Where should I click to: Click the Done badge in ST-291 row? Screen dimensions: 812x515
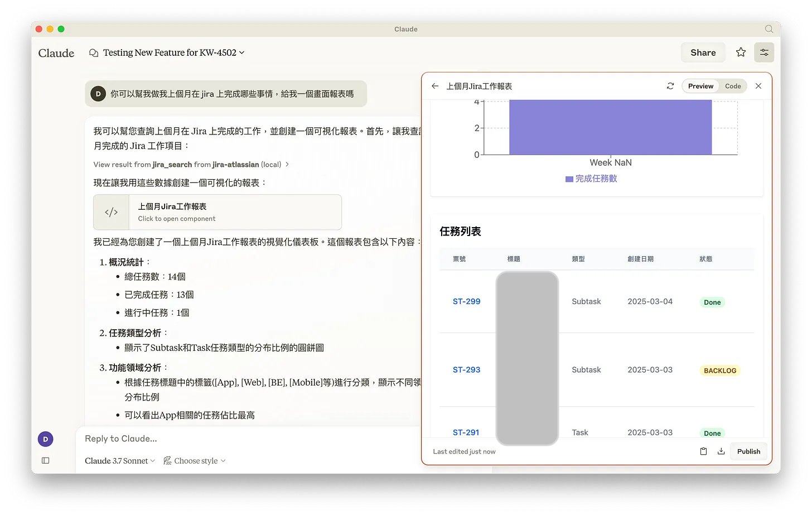point(712,433)
